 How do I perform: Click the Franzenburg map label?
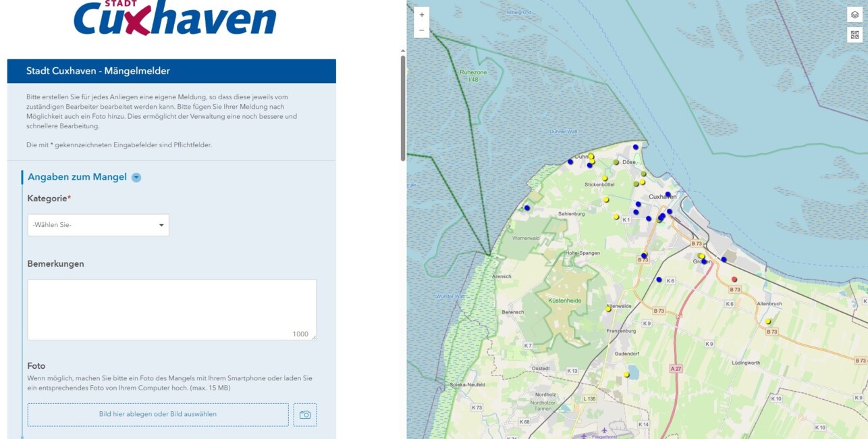click(622, 331)
